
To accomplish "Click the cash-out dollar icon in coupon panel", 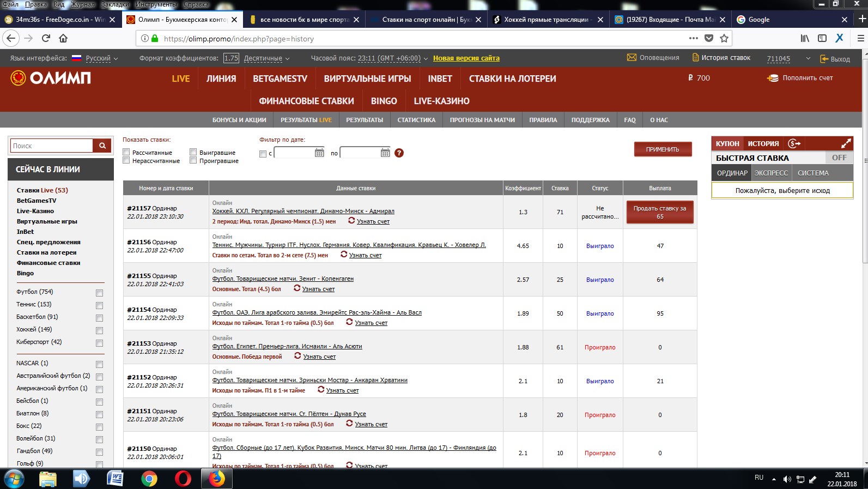I will pyautogui.click(x=794, y=143).
